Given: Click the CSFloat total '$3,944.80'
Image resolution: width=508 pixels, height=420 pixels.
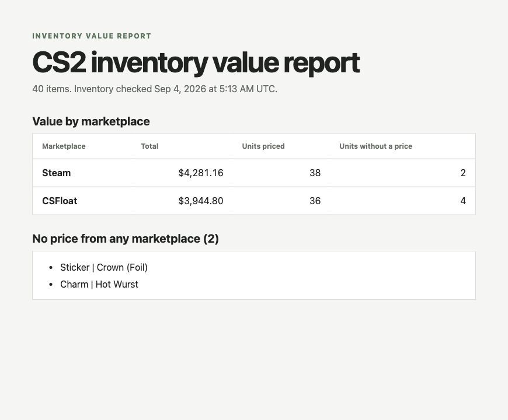Looking at the screenshot, I should click(201, 201).
